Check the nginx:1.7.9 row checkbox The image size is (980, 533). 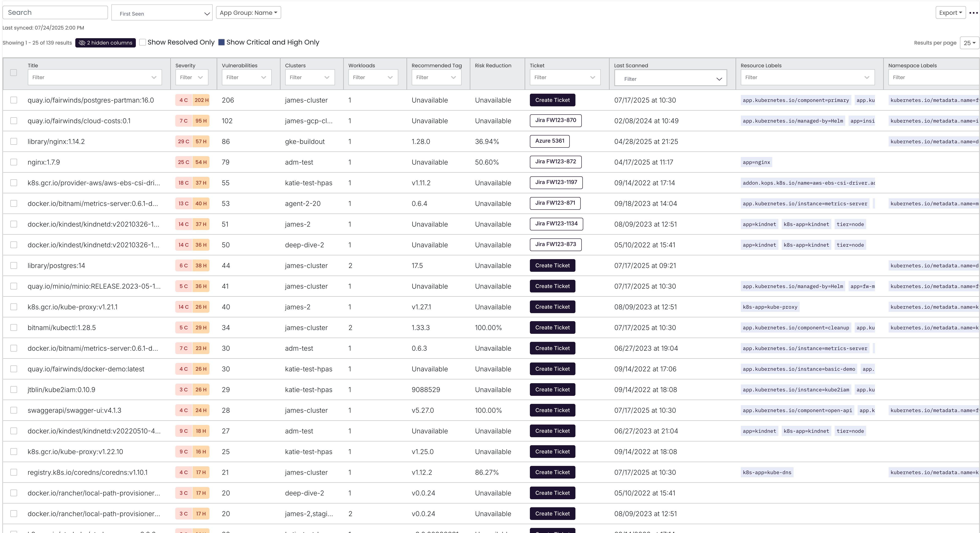pos(14,162)
